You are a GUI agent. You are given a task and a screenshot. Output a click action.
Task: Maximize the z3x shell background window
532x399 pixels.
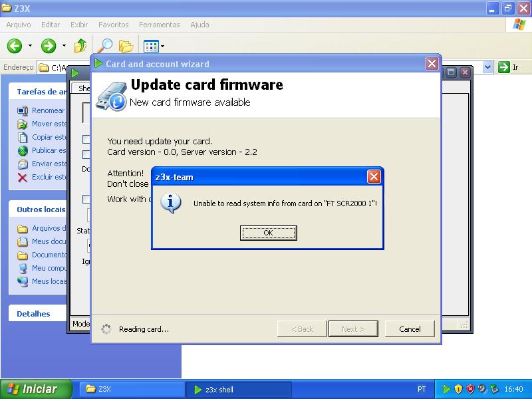coord(451,72)
